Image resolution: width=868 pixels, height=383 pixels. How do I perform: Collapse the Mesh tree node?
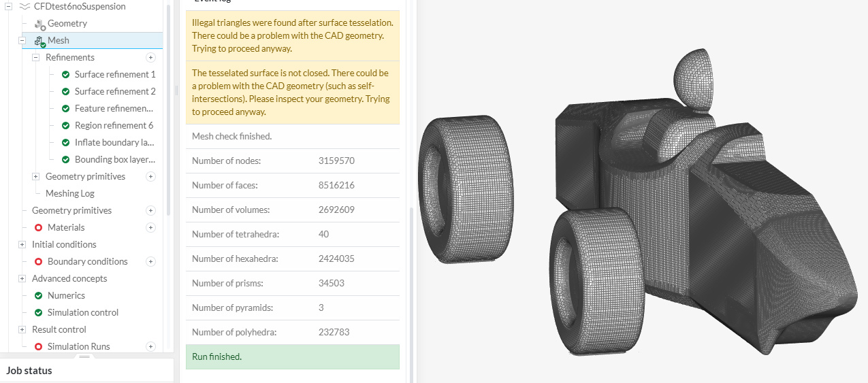pos(22,40)
